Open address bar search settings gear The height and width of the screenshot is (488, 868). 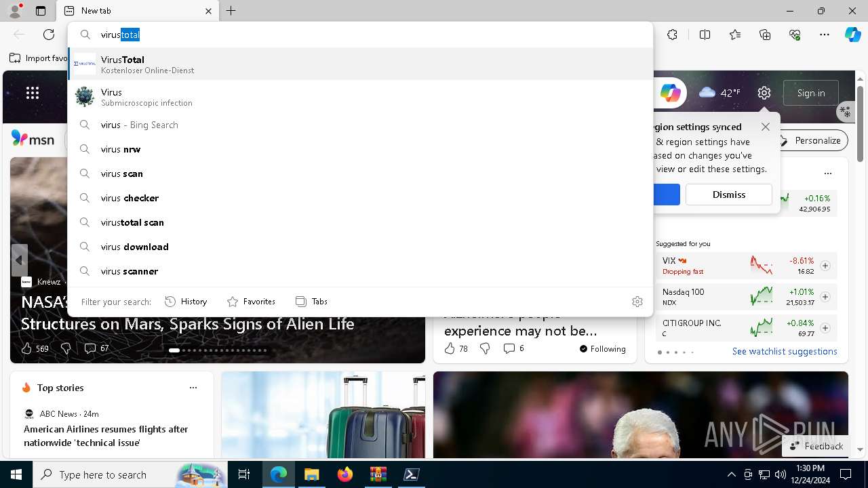637,302
